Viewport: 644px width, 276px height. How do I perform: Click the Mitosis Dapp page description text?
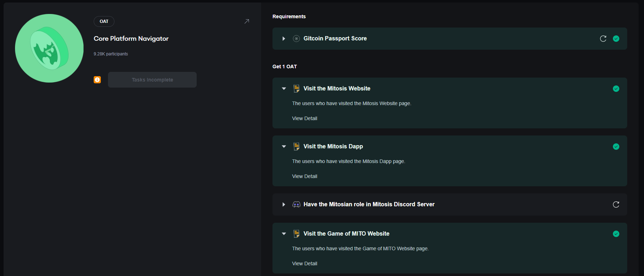click(349, 161)
